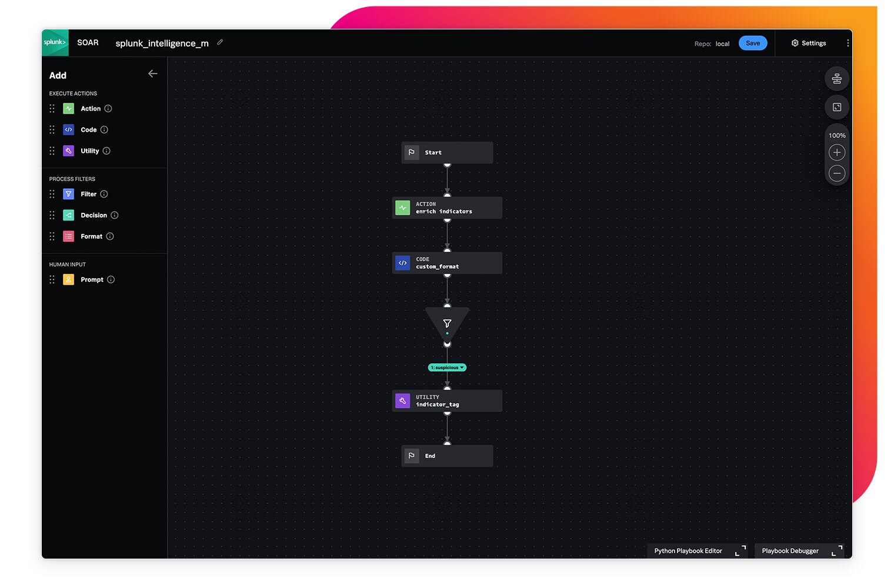Select the Action block from Execute Actions
Screen dimensions: 894x588
point(68,108)
